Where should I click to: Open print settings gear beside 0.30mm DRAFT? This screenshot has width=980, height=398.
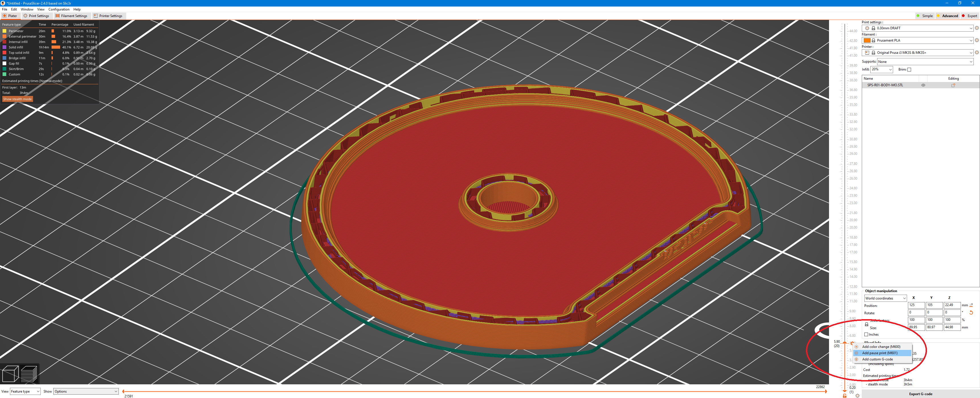click(977, 28)
